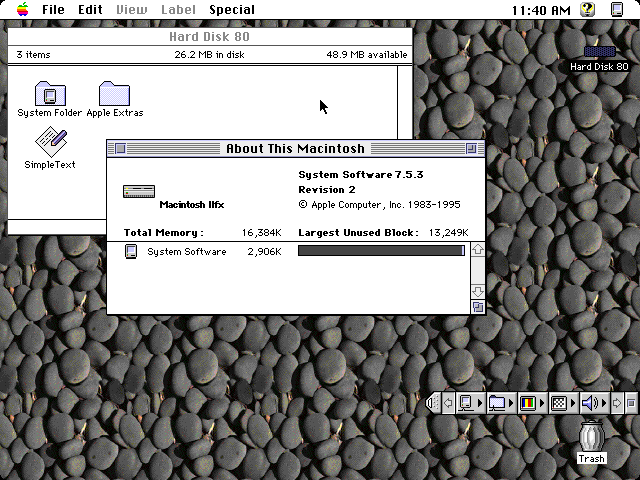Screen dimensions: 640x480
Task: Click the System Software memory usage bar
Action: (381, 251)
